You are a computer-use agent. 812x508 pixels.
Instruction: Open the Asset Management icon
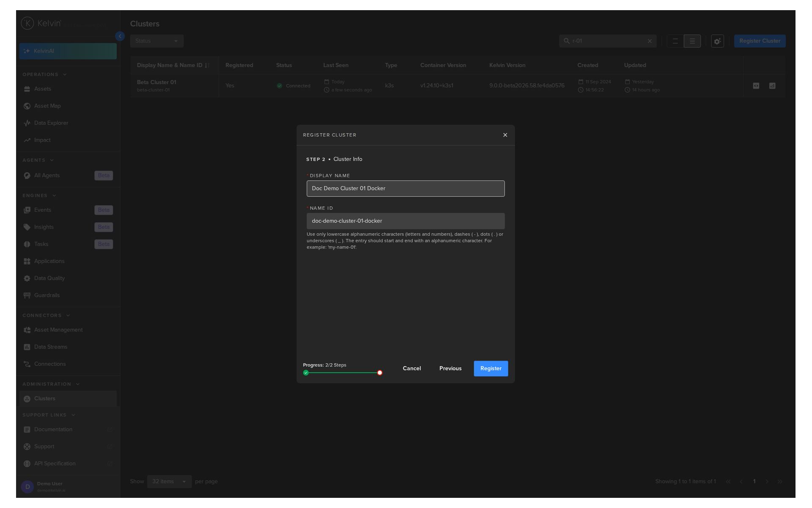[27, 330]
